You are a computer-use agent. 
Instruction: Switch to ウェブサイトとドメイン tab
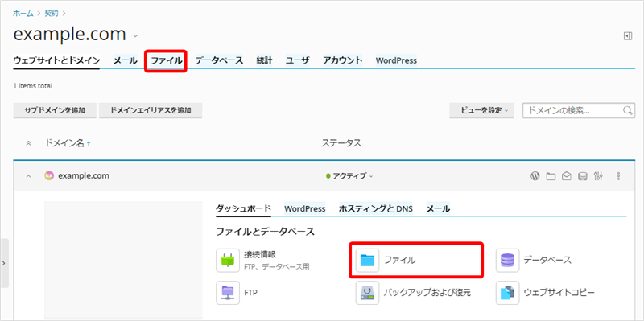56,60
